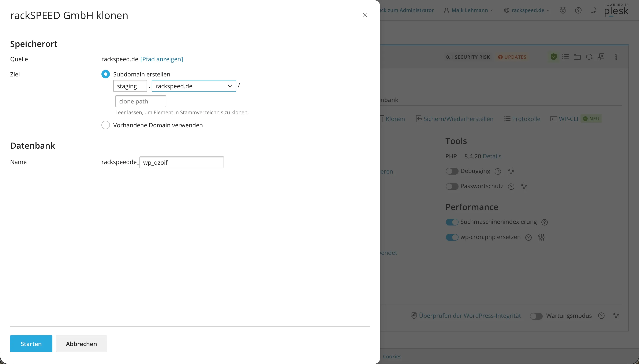The image size is (639, 364).
Task: Open Debugging settings sliders icon
Action: [511, 171]
